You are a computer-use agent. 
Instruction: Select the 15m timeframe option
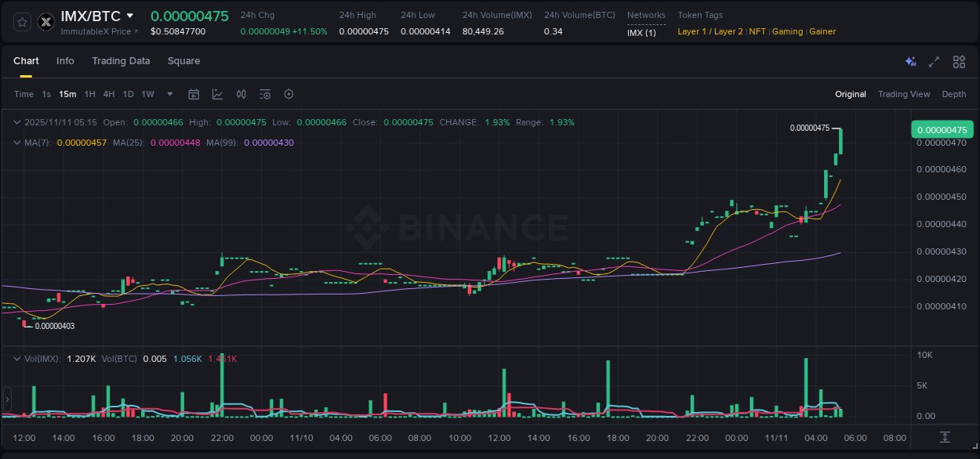pos(67,94)
